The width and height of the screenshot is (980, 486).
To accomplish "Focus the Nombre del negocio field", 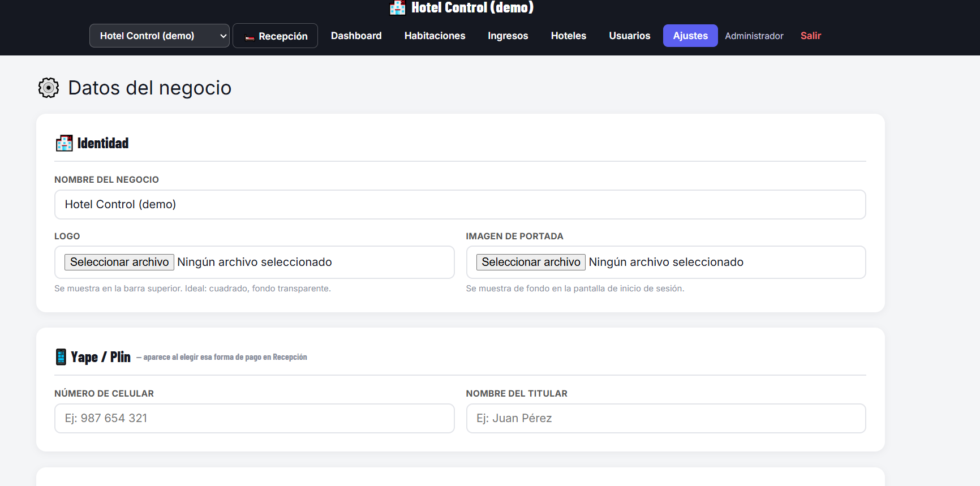I will point(460,204).
